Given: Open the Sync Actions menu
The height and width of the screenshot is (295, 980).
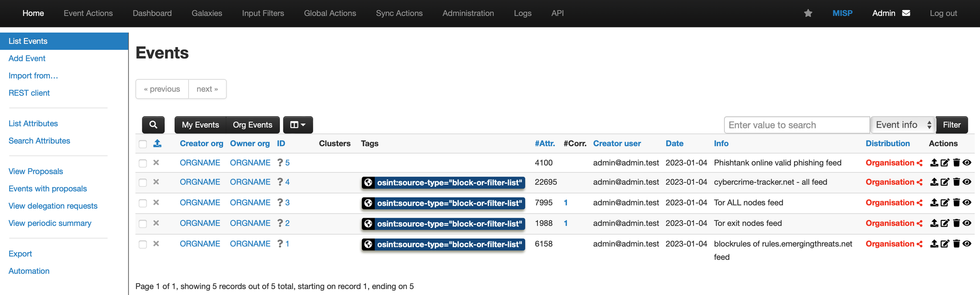Looking at the screenshot, I should 399,13.
